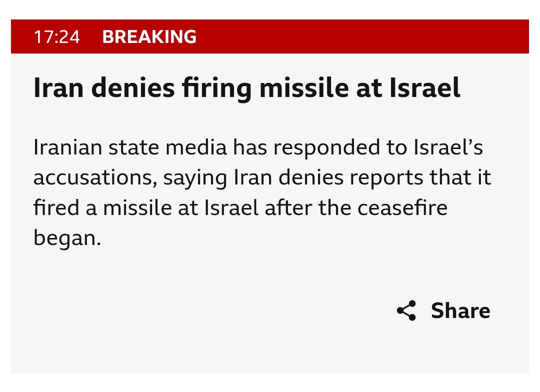
Task: Click the empty grey area left of Share
Action: point(206,310)
